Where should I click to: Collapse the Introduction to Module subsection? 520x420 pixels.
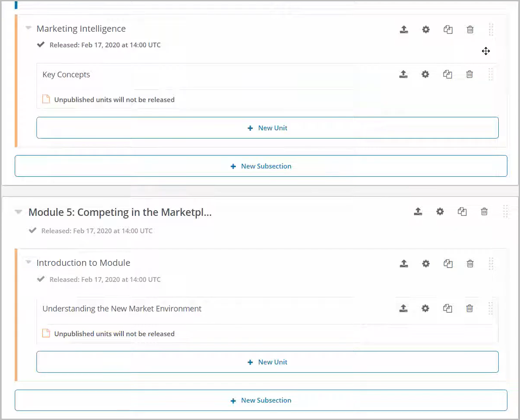[x=29, y=262]
